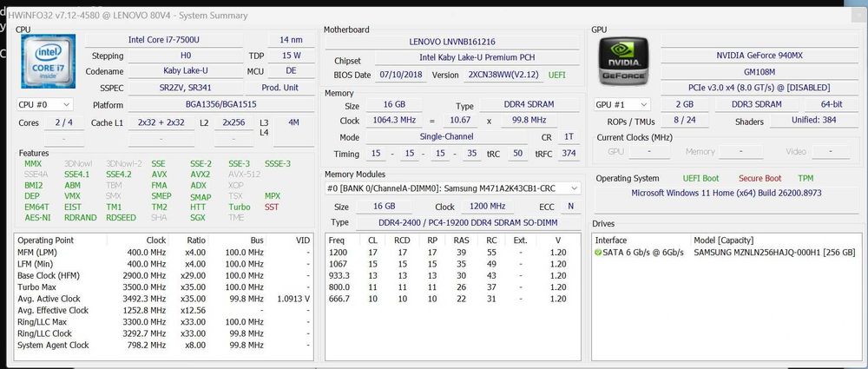Click the 14 nm process field
868x369 pixels.
point(291,40)
